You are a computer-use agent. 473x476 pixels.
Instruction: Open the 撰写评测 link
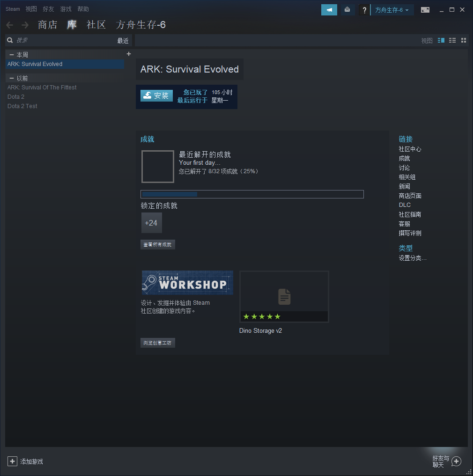pyautogui.click(x=410, y=233)
